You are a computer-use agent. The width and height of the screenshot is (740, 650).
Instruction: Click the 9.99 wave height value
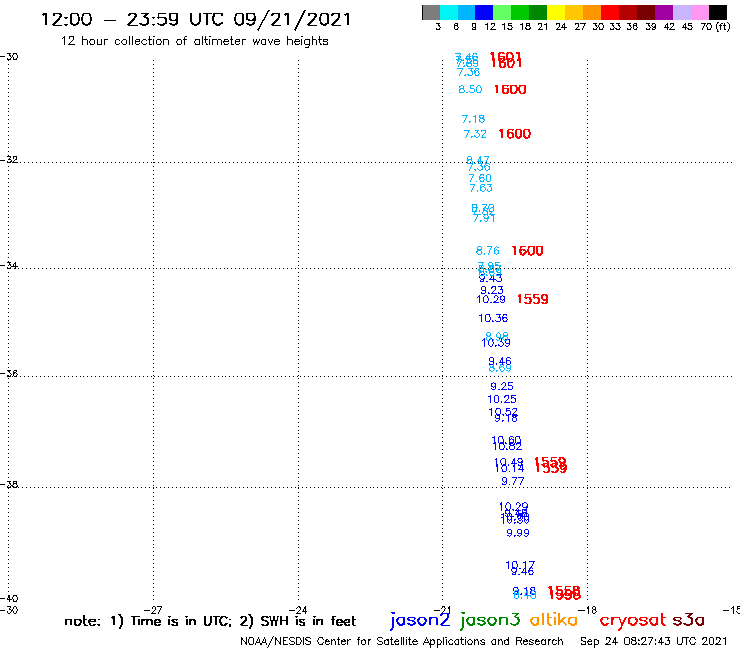click(518, 533)
